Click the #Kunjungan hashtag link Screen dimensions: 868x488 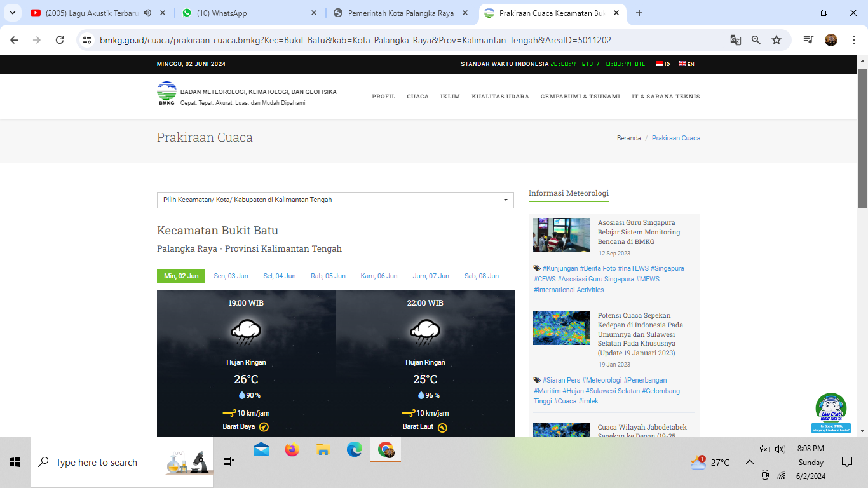(x=560, y=268)
